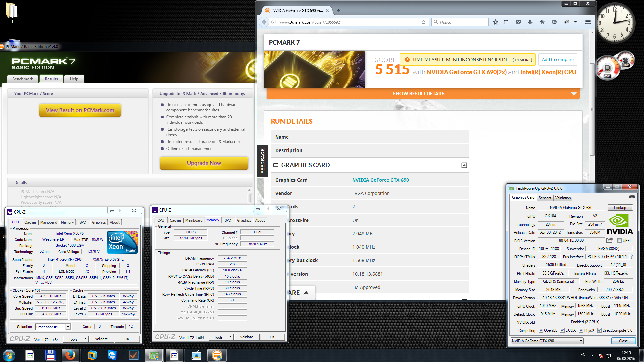Toggle the DirectCompute 5.0 checkbox
The width and height of the screenshot is (644, 362).
[599, 330]
